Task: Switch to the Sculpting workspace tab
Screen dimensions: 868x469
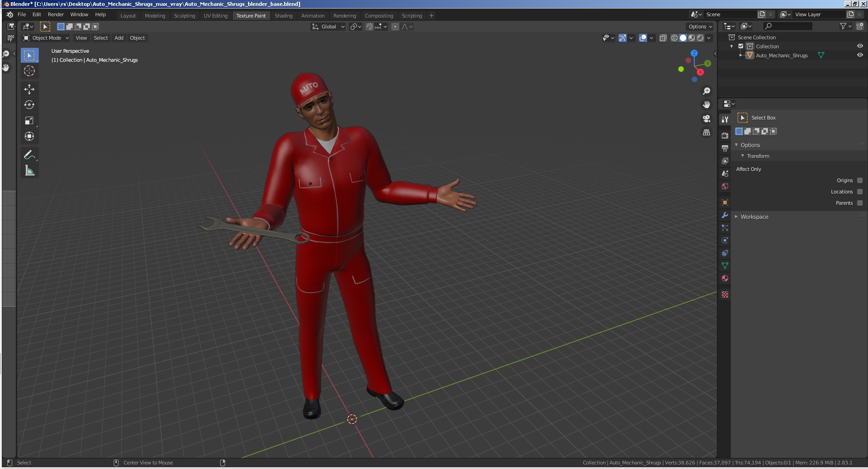Action: (x=185, y=16)
